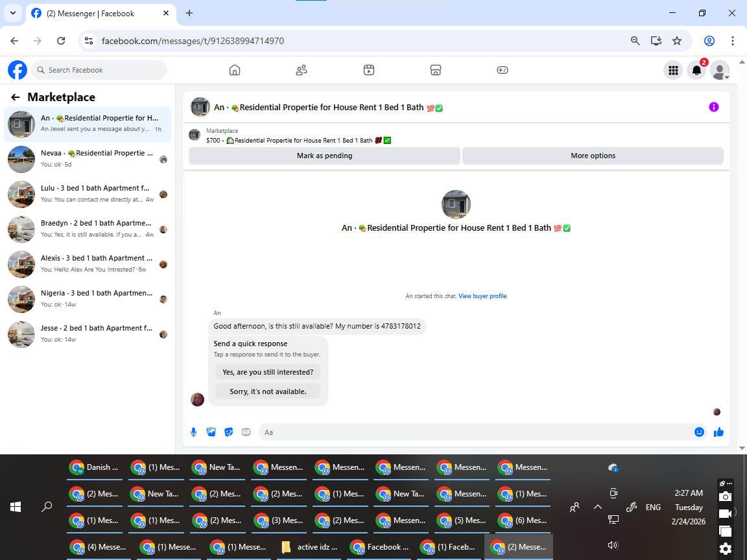Open the Jesse 2 bed 1 bath conversation
Image resolution: width=747 pixels, height=560 pixels.
(88, 334)
